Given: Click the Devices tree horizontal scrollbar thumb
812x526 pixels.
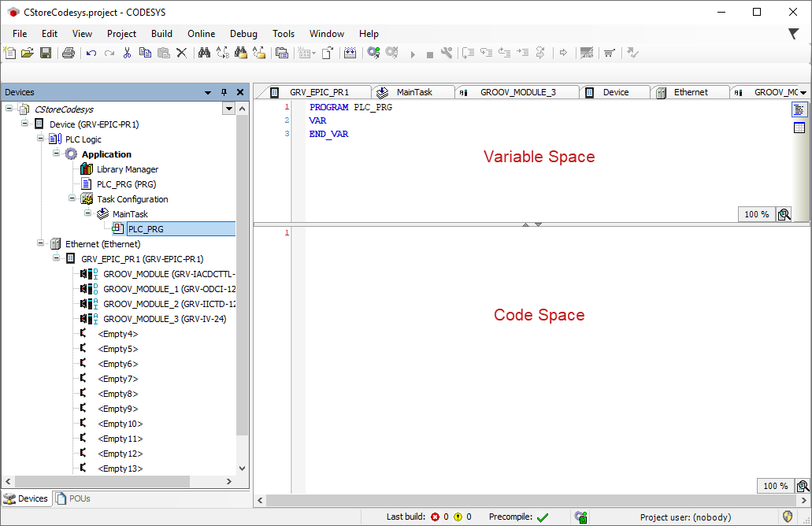Looking at the screenshot, I should pyautogui.click(x=102, y=481).
